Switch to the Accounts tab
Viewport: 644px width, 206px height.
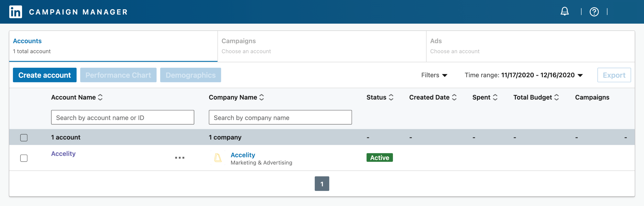[x=113, y=46]
